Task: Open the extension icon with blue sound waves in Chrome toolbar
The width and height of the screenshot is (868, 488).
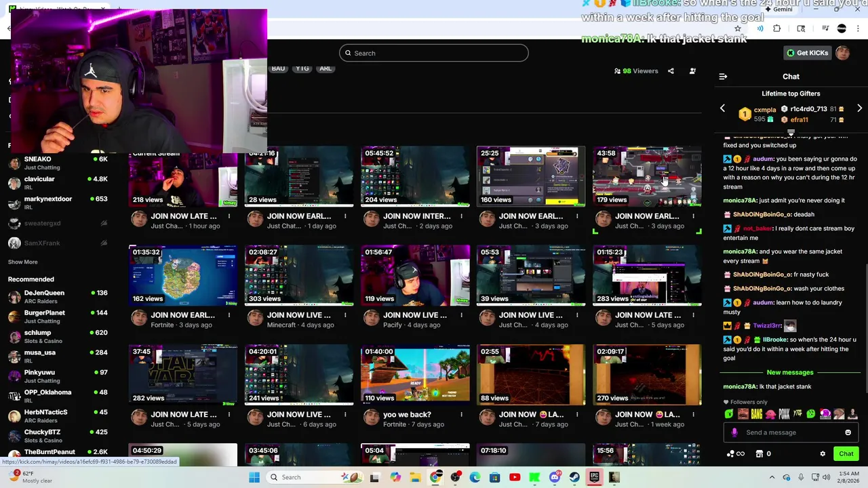Action: coord(759,28)
